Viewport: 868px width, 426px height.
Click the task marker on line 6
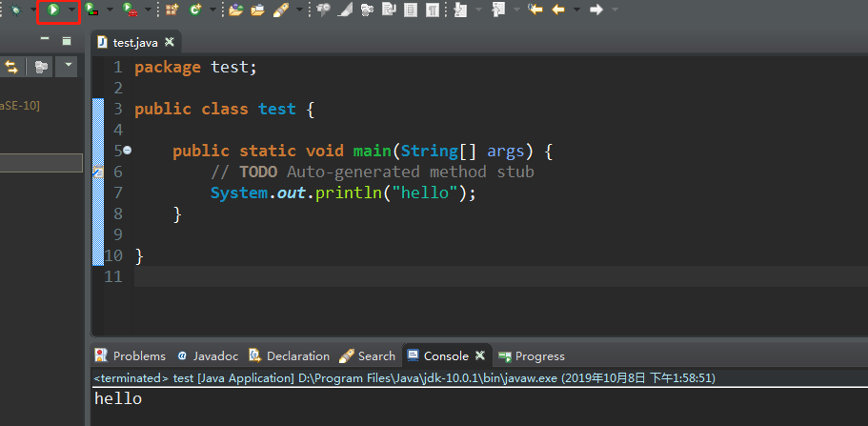[97, 172]
